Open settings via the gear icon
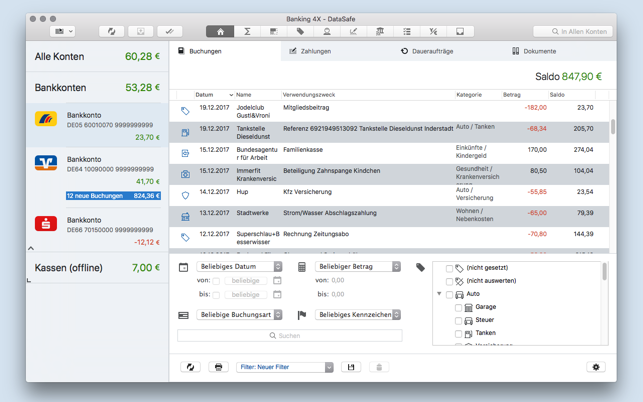643x402 pixels. tap(596, 367)
